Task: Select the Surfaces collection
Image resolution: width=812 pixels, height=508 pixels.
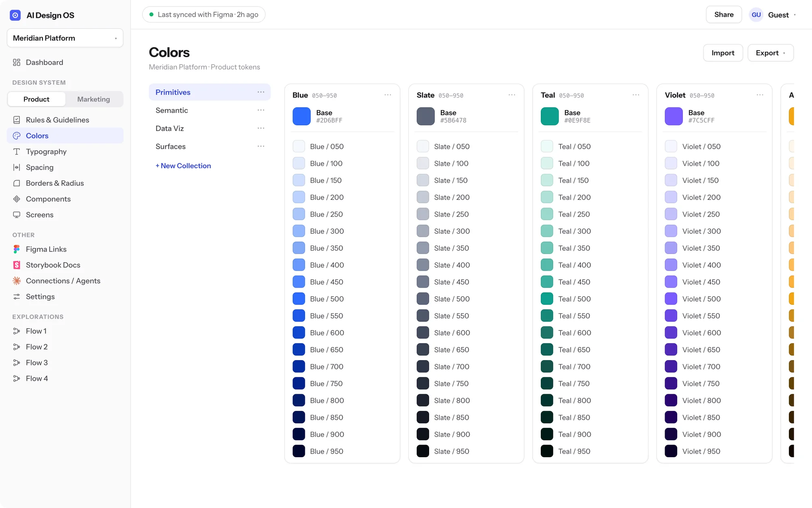Action: click(209, 146)
